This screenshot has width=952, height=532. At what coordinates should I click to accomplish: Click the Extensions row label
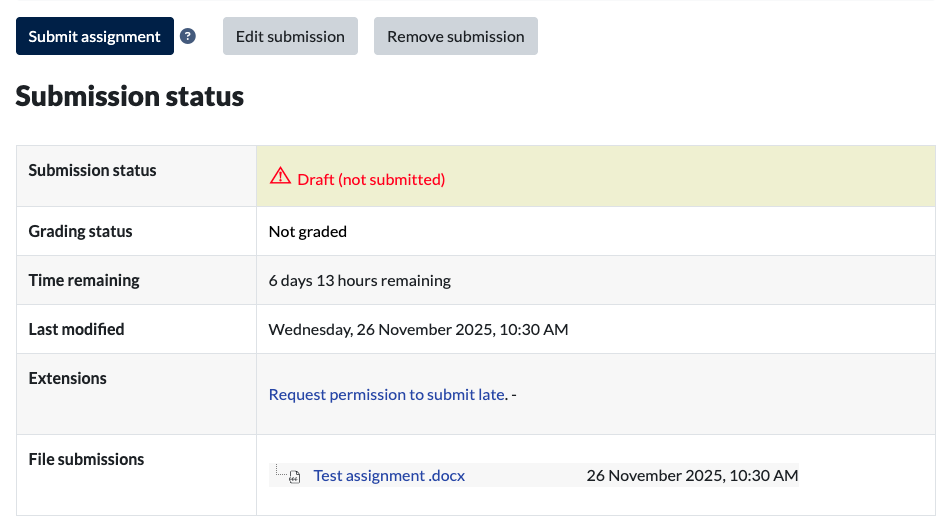tap(67, 379)
